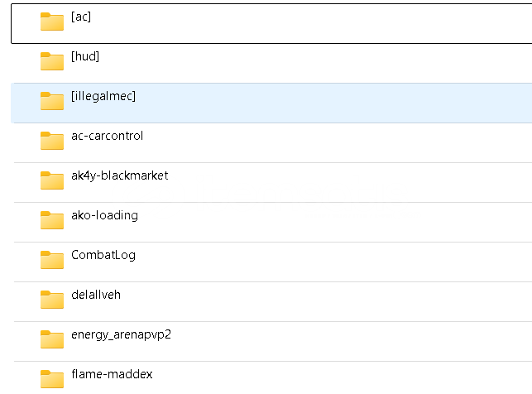Click the energy_arenapvp2 name text
Viewport: 532px width, 394px height.
[x=121, y=334]
